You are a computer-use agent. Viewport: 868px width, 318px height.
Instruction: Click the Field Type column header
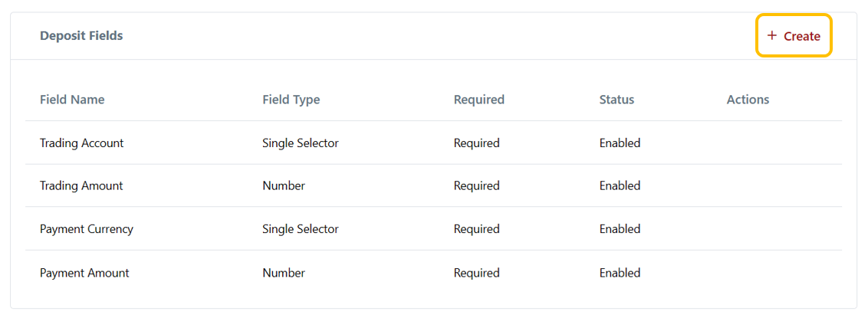(x=291, y=100)
